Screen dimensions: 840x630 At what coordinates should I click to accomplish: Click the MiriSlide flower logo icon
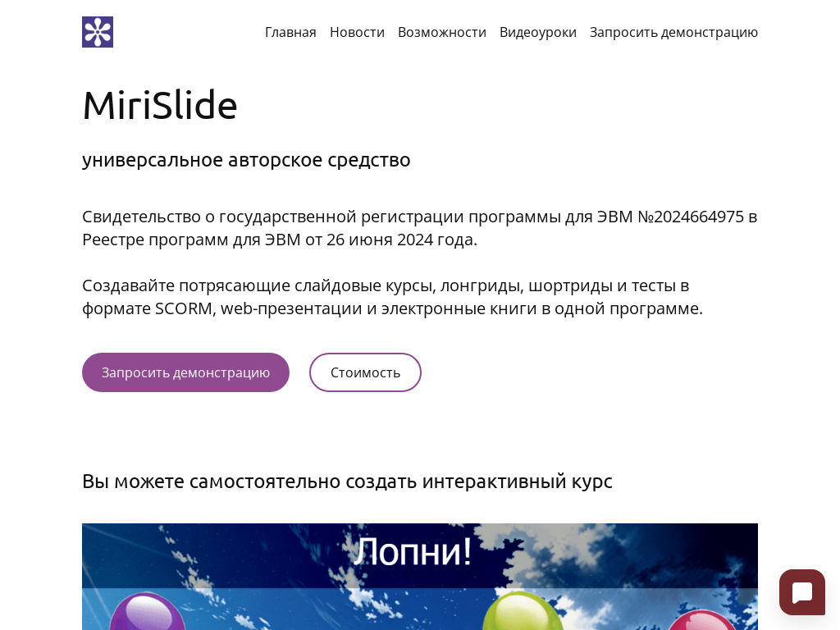click(98, 32)
